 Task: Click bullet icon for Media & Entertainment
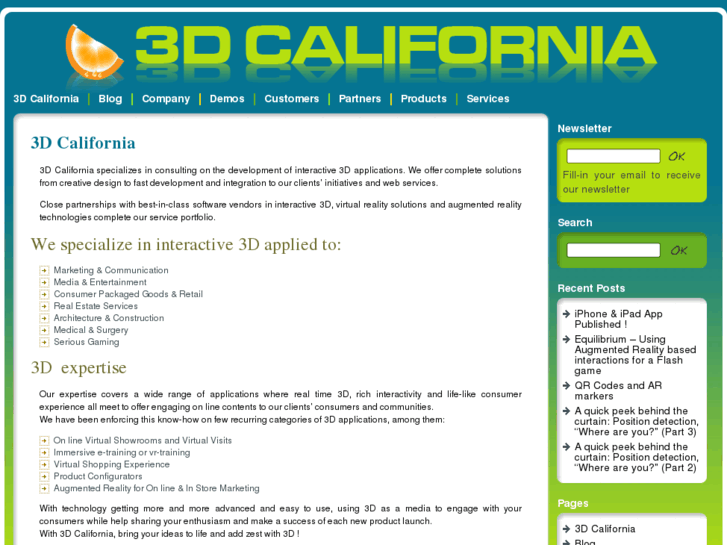[44, 282]
